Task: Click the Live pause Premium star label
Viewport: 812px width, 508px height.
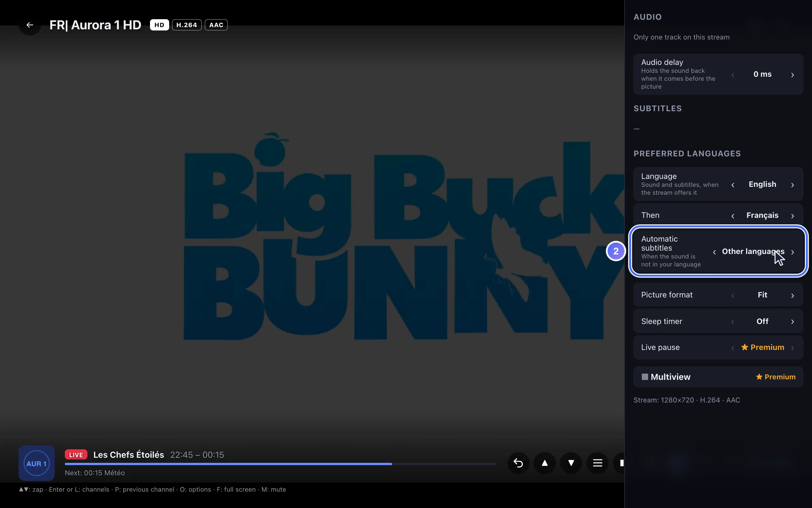Action: pos(762,347)
